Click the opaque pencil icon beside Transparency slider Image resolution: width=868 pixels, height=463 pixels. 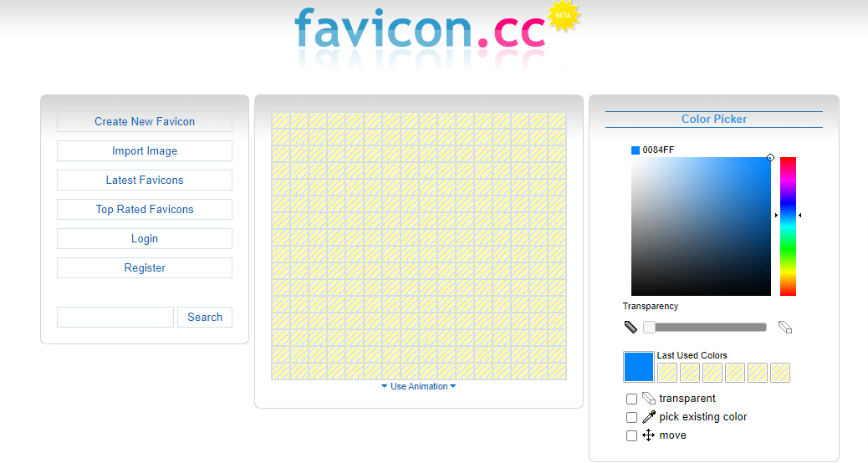pyautogui.click(x=631, y=327)
